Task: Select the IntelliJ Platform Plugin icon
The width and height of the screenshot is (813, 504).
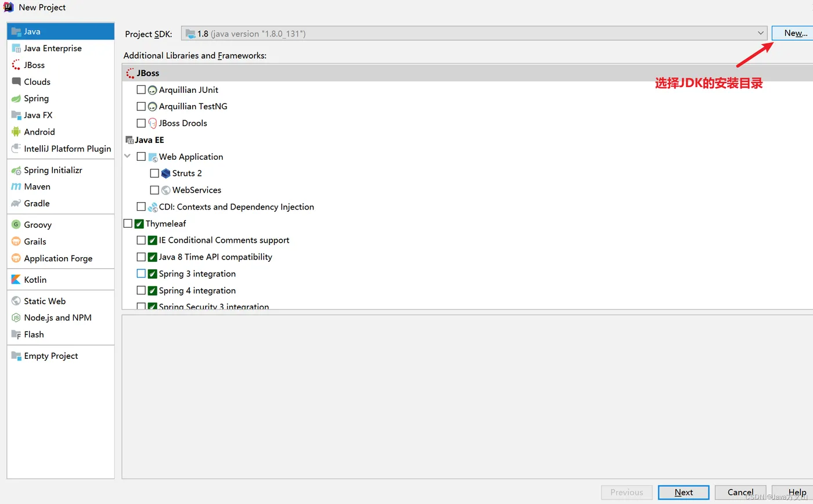Action: tap(16, 149)
